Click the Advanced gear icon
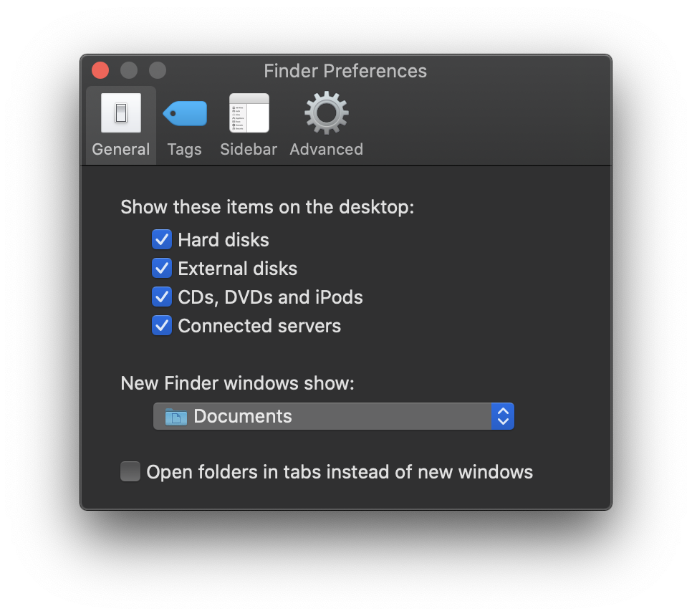The image size is (692, 616). (x=326, y=113)
